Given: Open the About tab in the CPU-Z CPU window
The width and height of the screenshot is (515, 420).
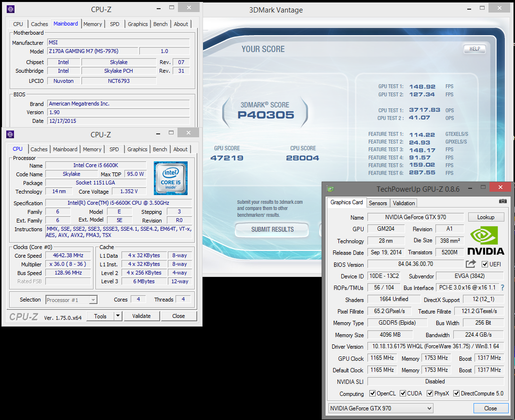Looking at the screenshot, I should point(180,149).
